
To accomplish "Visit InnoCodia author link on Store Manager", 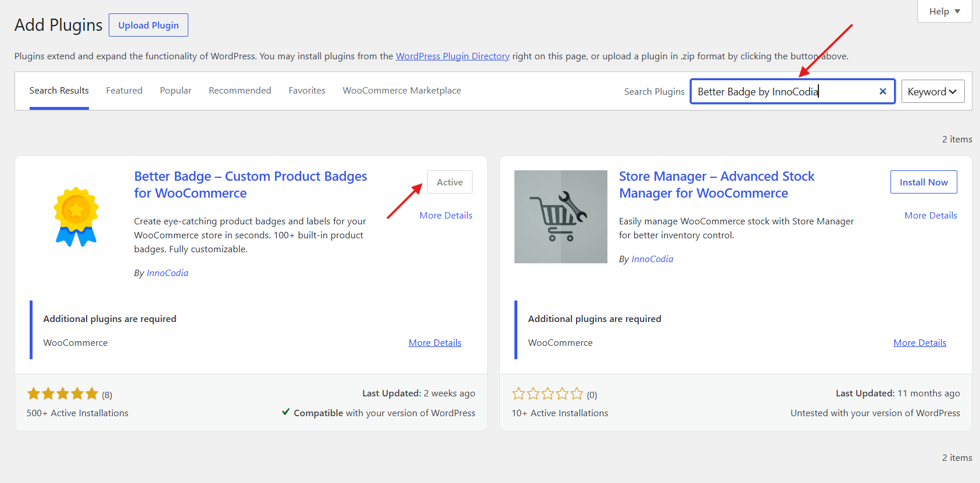I will [x=652, y=259].
